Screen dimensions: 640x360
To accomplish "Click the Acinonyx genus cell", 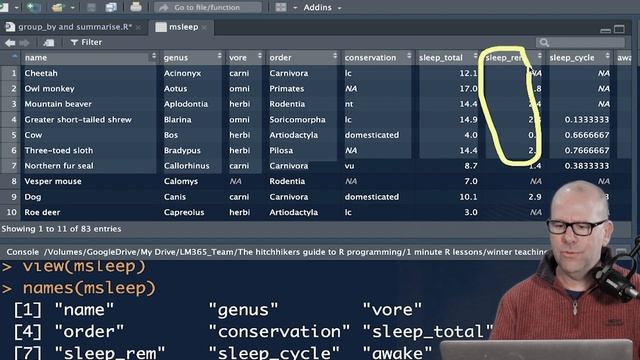I will coord(182,73).
